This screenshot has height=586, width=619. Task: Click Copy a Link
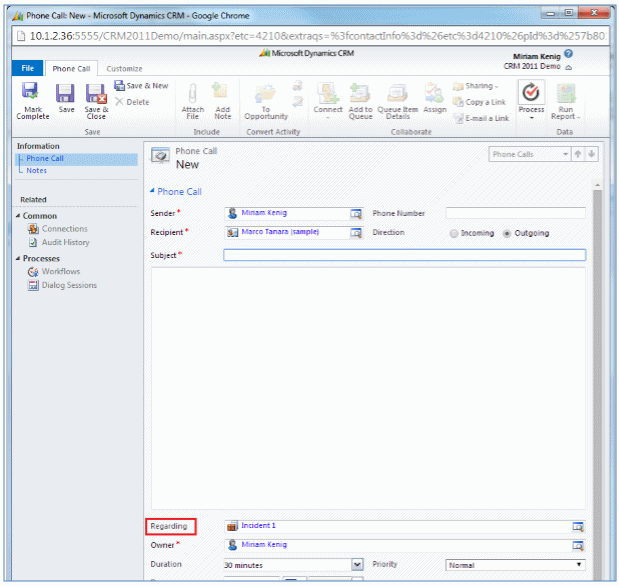click(x=479, y=102)
